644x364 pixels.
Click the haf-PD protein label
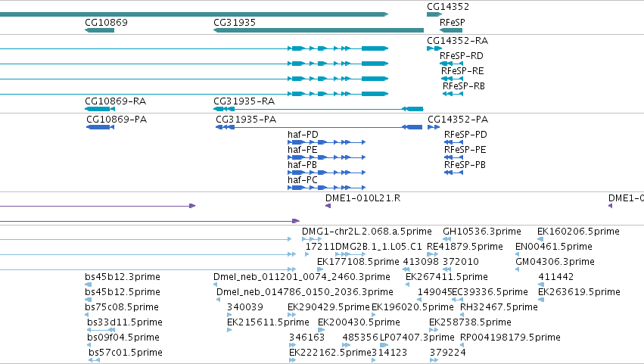(x=303, y=135)
